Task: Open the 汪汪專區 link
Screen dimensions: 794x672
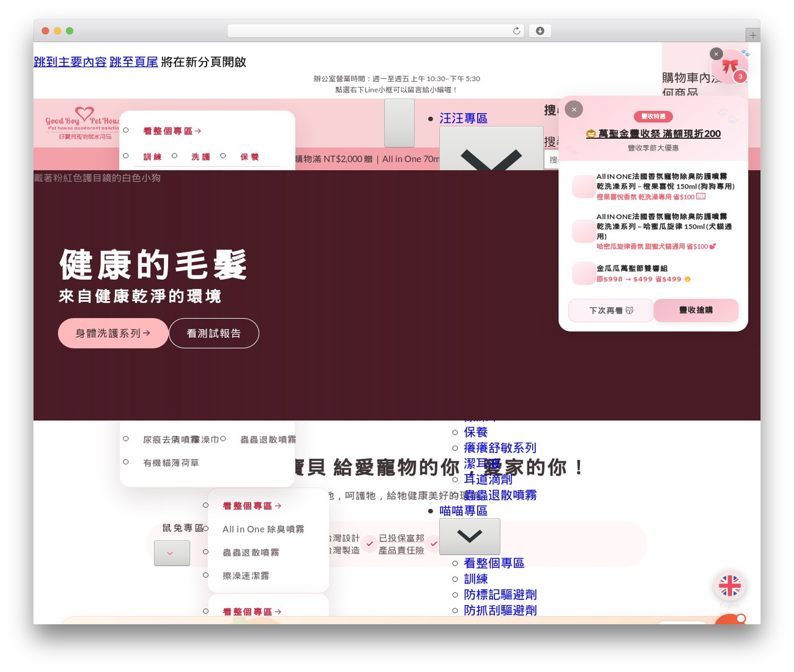Action: click(463, 118)
